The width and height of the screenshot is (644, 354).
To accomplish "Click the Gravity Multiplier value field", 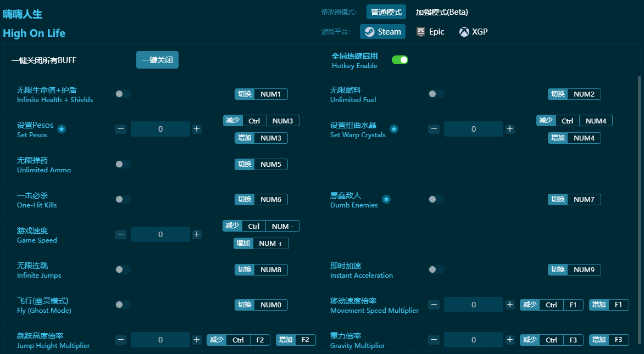I will (x=474, y=340).
